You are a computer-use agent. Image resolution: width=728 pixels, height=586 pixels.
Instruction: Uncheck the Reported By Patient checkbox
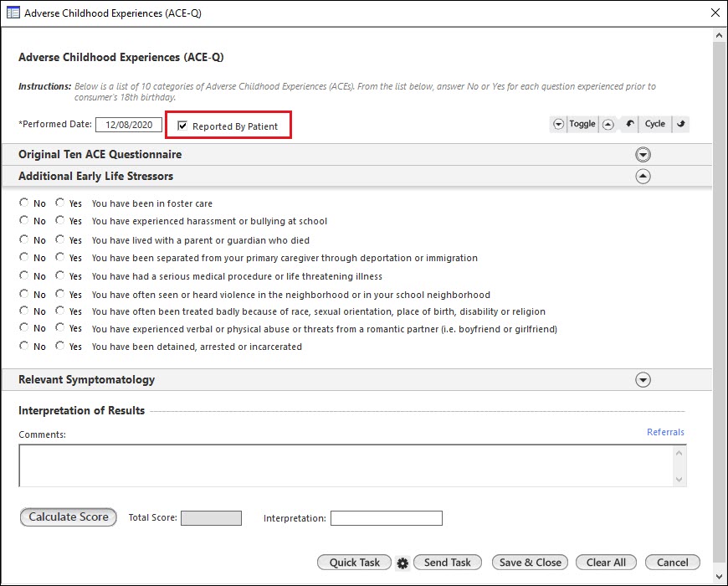tap(182, 126)
